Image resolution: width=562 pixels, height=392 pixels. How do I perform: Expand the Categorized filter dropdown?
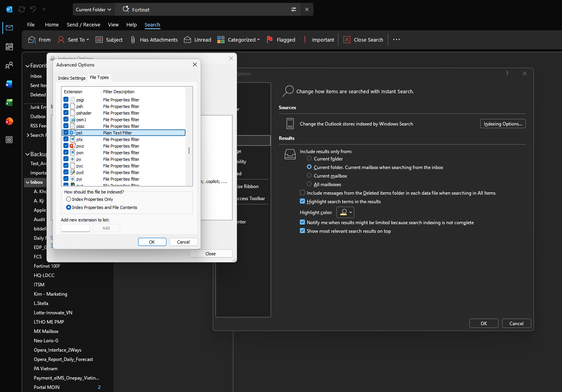[238, 40]
